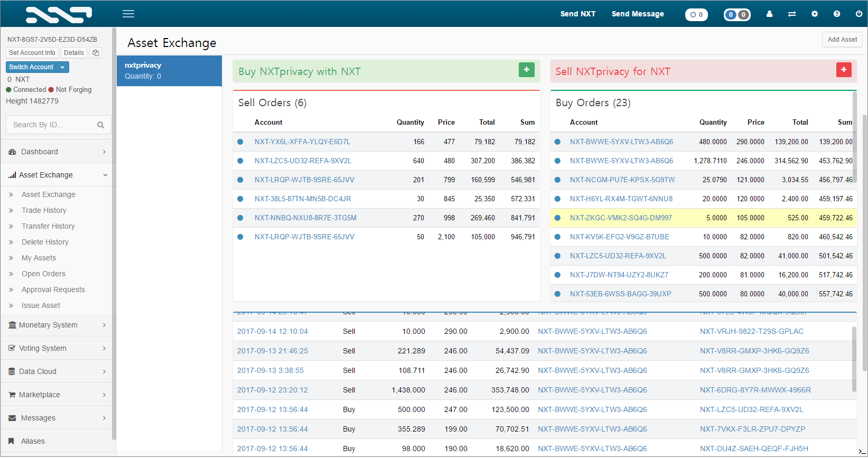
Task: Open seller account NXT-LZC5-UD32-REFA-9XV2L link
Action: [303, 161]
